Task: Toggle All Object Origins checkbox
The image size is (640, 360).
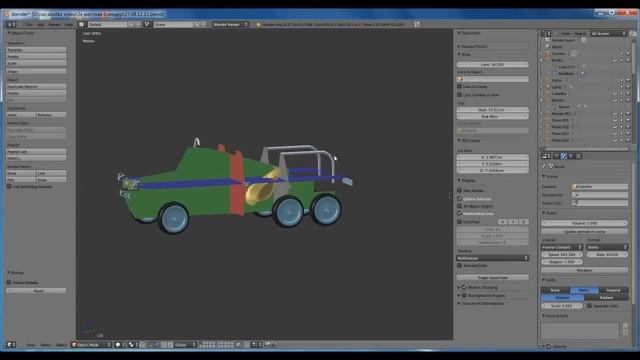Action: tap(459, 206)
